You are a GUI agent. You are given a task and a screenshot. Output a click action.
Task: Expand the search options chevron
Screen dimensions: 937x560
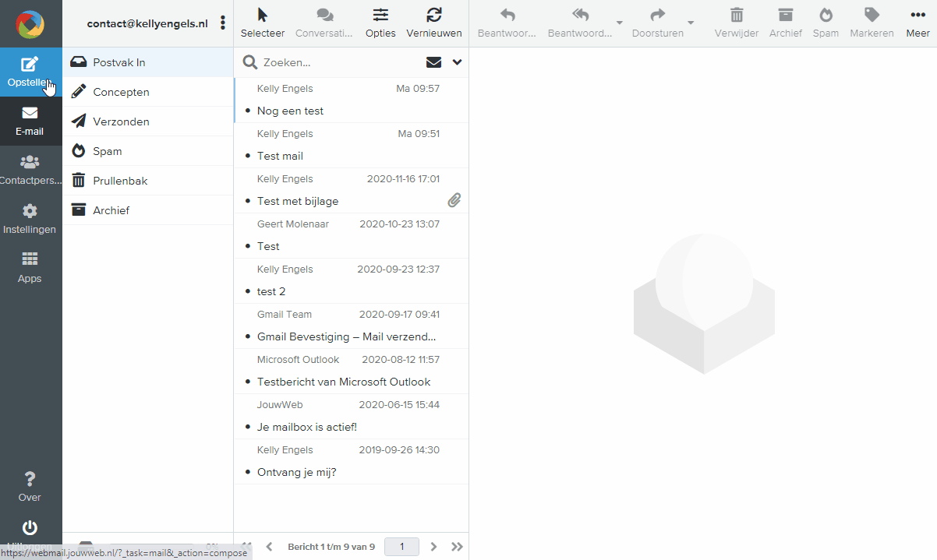coord(457,62)
